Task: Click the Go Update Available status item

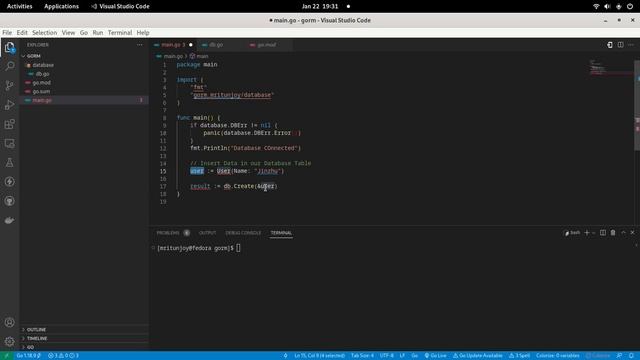Action: click(478, 356)
